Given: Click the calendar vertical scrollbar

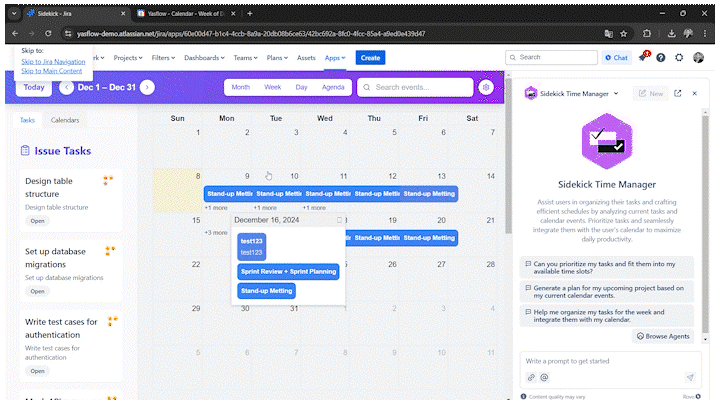Looking at the screenshot, I should point(508,156).
